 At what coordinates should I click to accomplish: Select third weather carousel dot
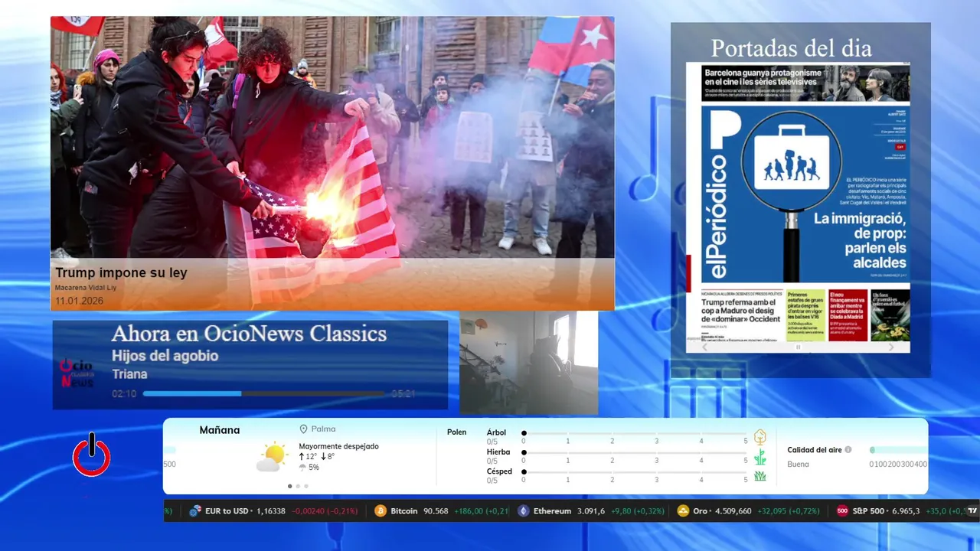coord(306,486)
